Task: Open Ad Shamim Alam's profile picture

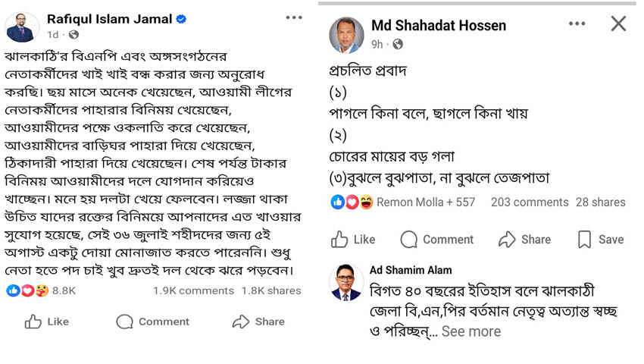Action: (346, 282)
